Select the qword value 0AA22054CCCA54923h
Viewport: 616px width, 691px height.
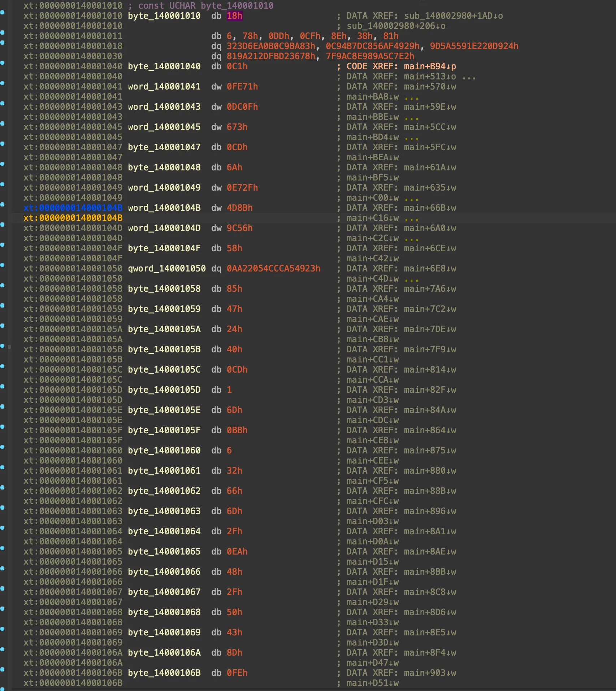click(x=273, y=269)
